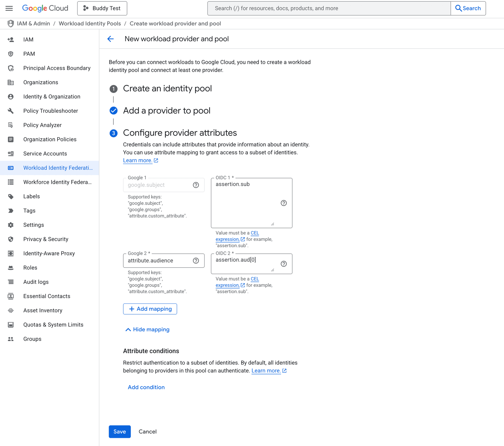Open Attribute conditions Learn more link
The width and height of the screenshot is (504, 446).
tap(269, 371)
